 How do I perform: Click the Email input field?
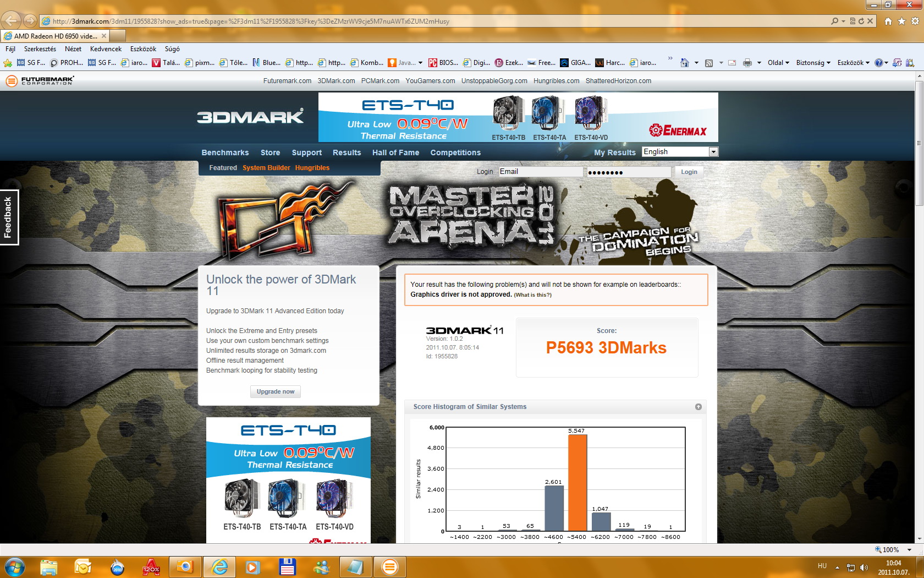[540, 172]
